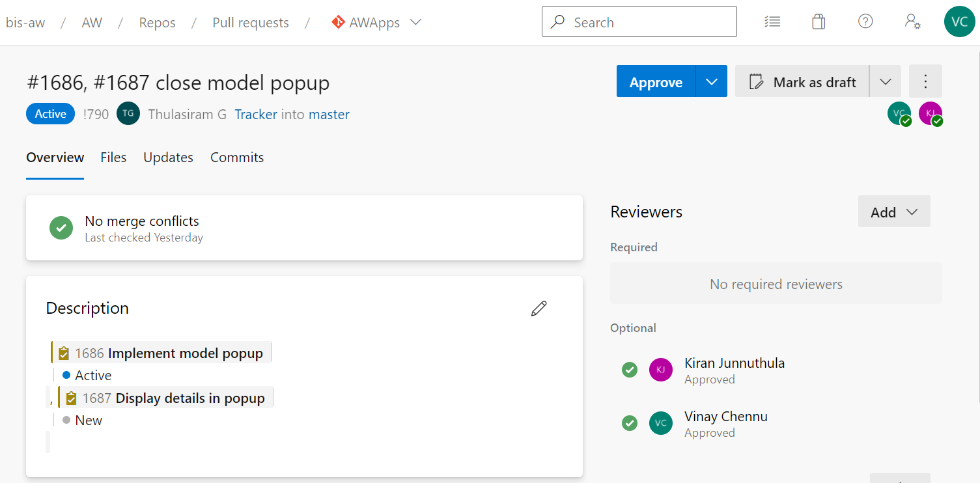Screen dimensions: 980x483
Task: Open the Marketplace shopping bag icon
Action: (819, 21)
